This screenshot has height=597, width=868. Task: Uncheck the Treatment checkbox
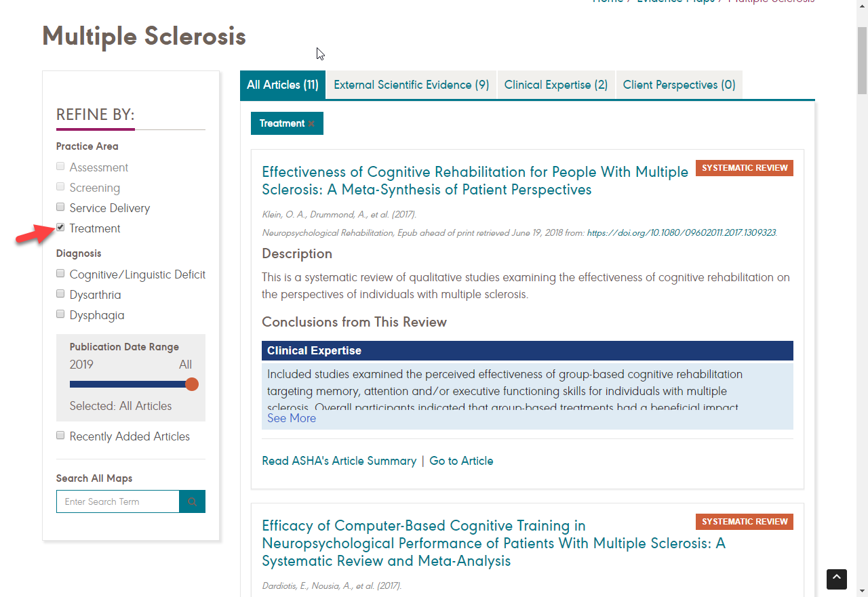(x=60, y=228)
